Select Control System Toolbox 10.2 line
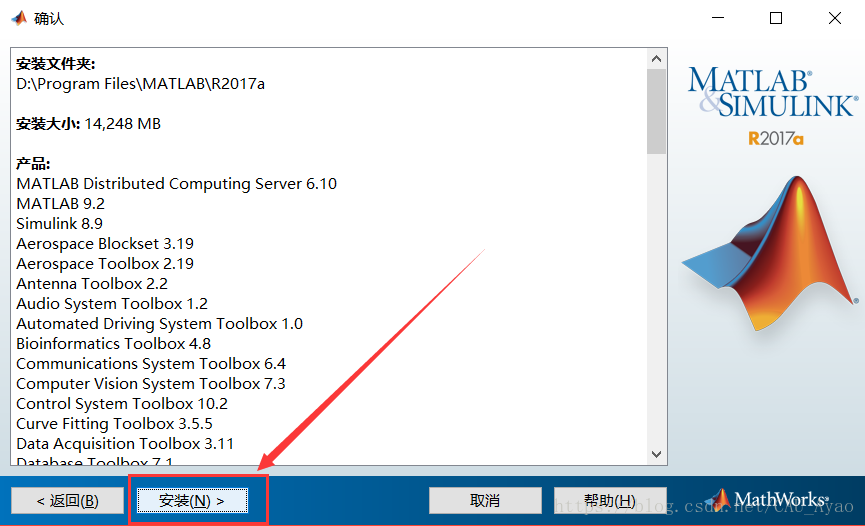The width and height of the screenshot is (865, 526). point(122,403)
